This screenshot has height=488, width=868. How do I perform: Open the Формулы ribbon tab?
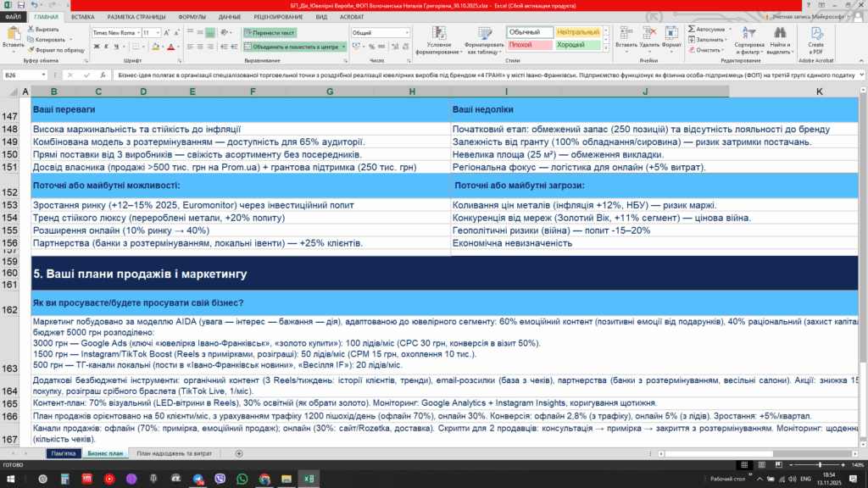(x=192, y=16)
